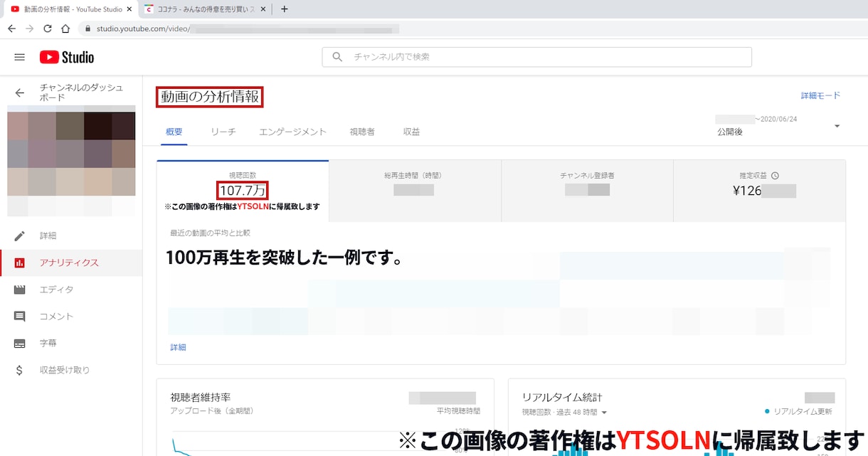Open 詳細 in the left sidebar
This screenshot has width=868, height=456.
(x=48, y=235)
